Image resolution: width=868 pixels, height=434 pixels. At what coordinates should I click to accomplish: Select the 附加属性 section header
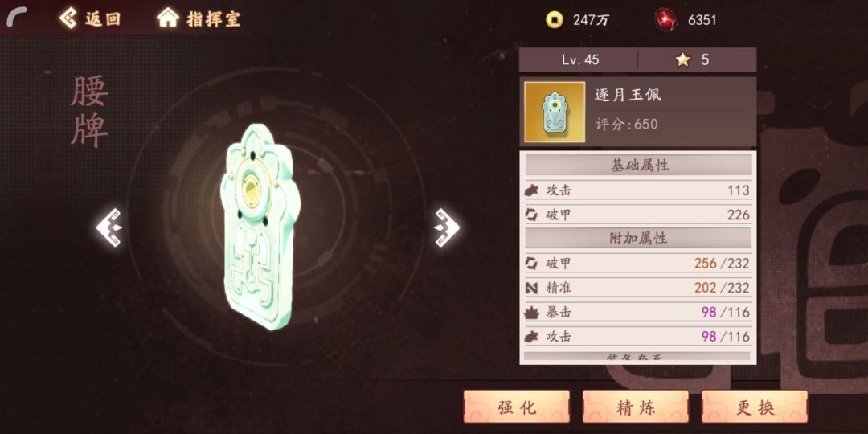[638, 238]
